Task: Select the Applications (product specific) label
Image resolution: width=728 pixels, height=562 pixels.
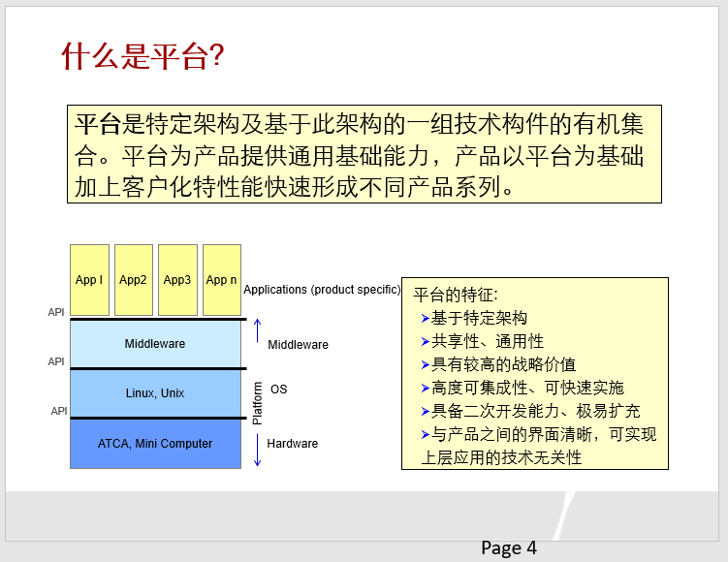Action: click(322, 290)
